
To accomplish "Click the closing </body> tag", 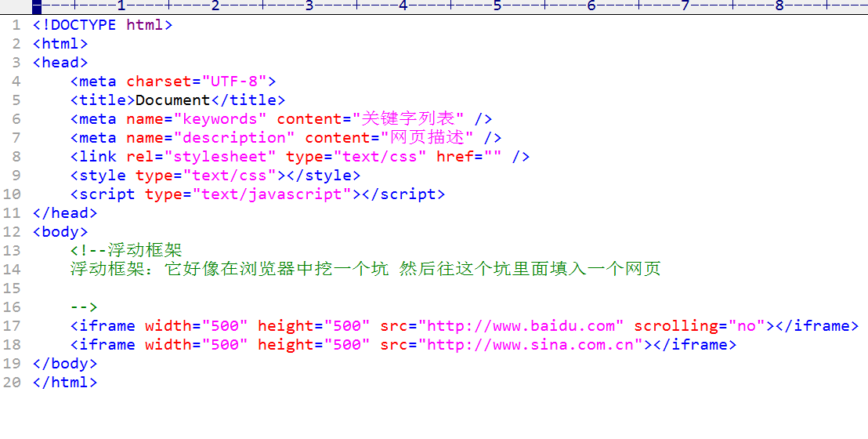I will pyautogui.click(x=65, y=364).
